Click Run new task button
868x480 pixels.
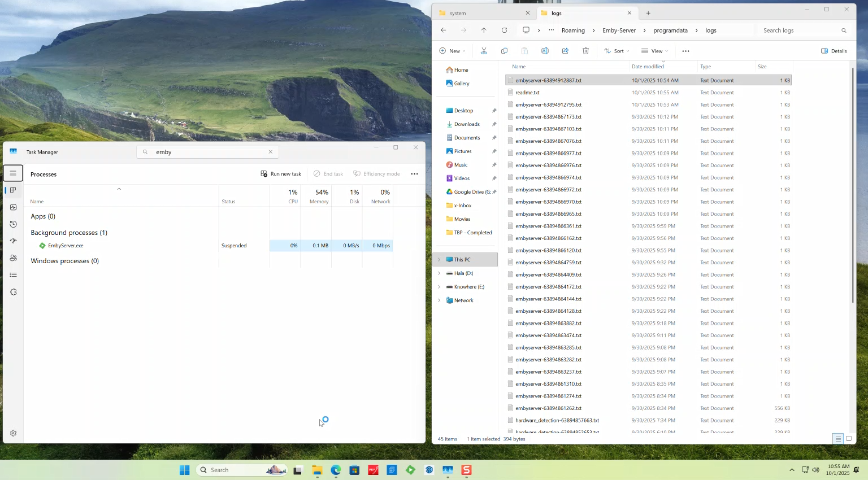coord(281,174)
